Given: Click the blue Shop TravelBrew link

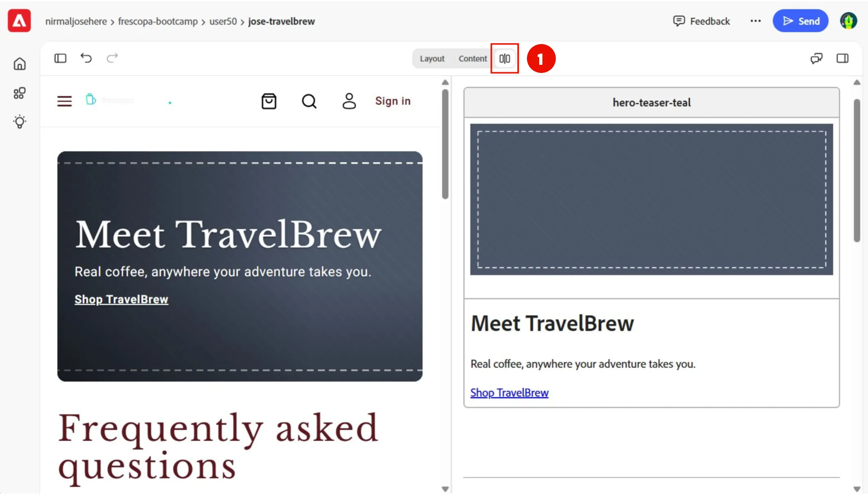Looking at the screenshot, I should tap(509, 393).
